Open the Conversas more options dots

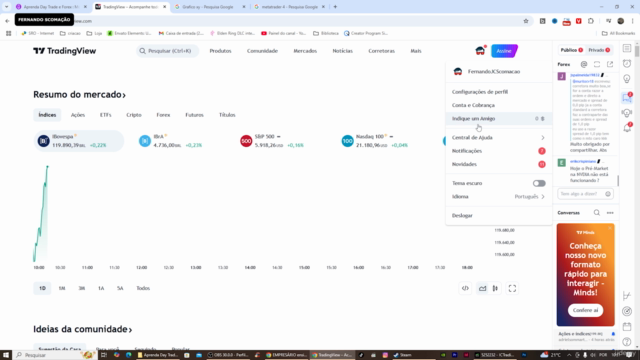tap(610, 213)
